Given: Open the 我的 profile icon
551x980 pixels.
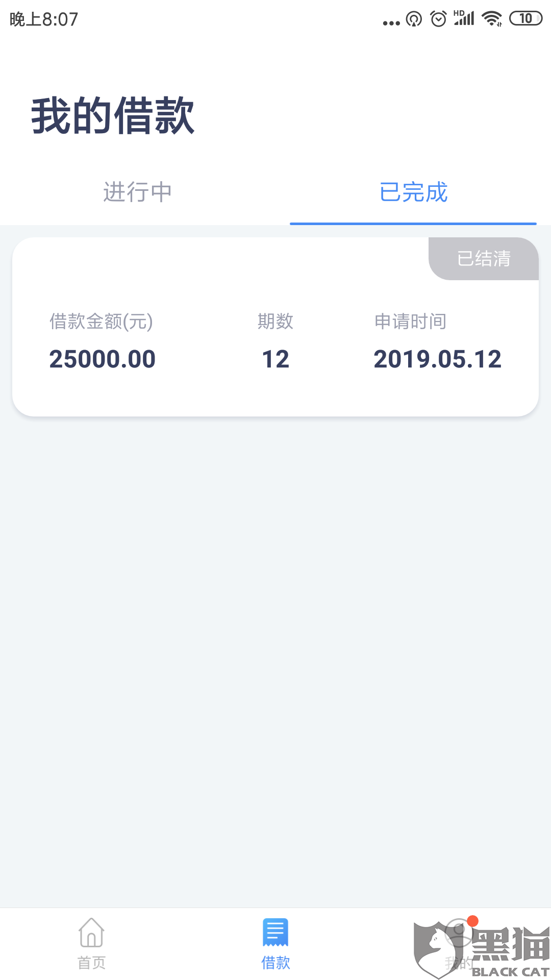Looking at the screenshot, I should (x=459, y=933).
